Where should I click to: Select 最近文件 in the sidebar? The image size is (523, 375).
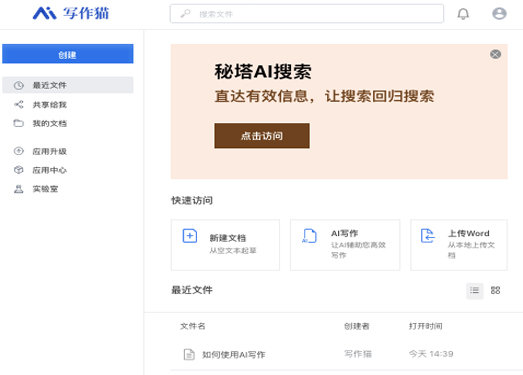coord(68,85)
